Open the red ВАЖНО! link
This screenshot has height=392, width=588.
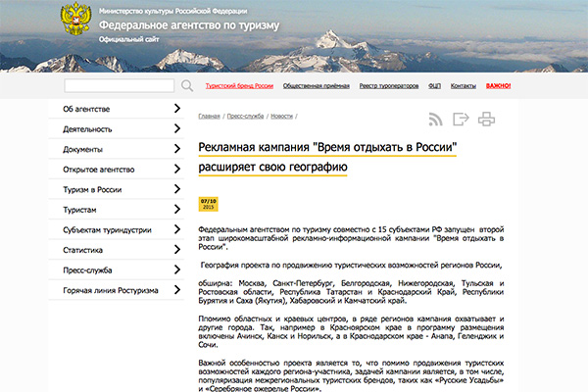coord(499,86)
